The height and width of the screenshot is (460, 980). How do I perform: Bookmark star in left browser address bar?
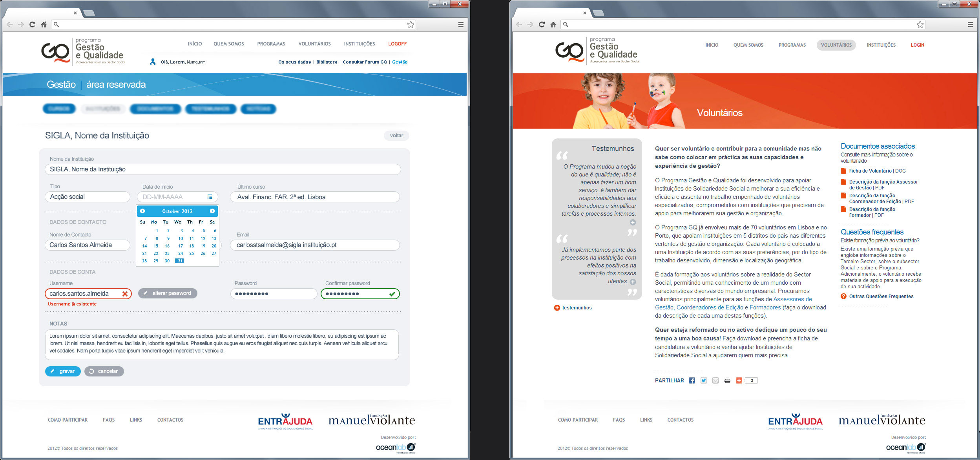[x=411, y=25]
